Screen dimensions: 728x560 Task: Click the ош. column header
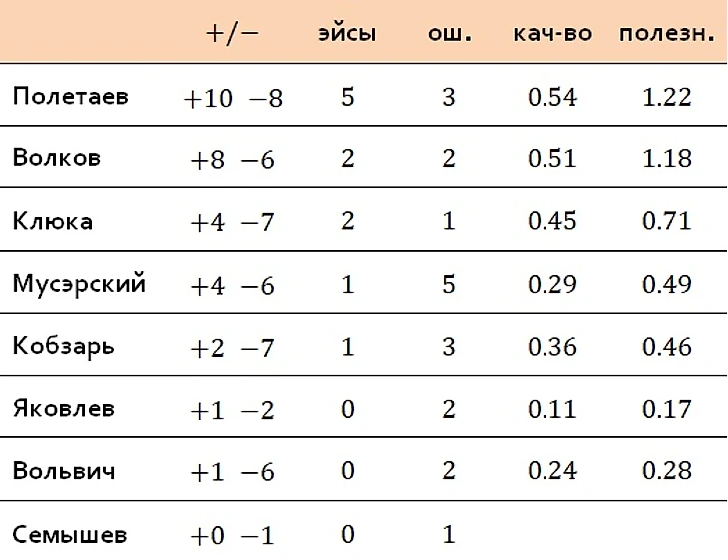click(x=450, y=34)
